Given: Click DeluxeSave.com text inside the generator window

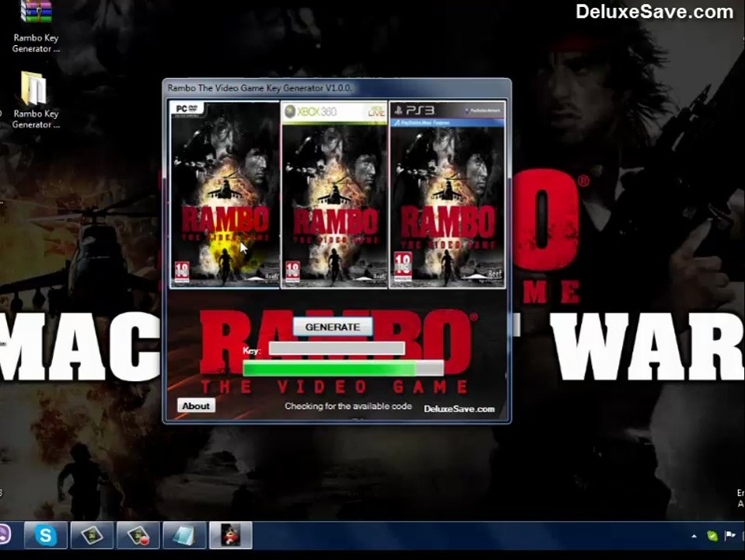Looking at the screenshot, I should [x=459, y=409].
